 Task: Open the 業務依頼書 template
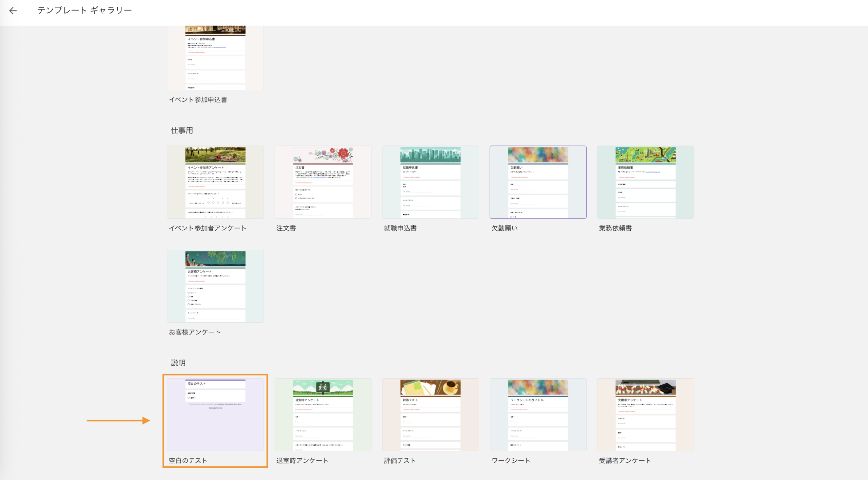tap(645, 182)
